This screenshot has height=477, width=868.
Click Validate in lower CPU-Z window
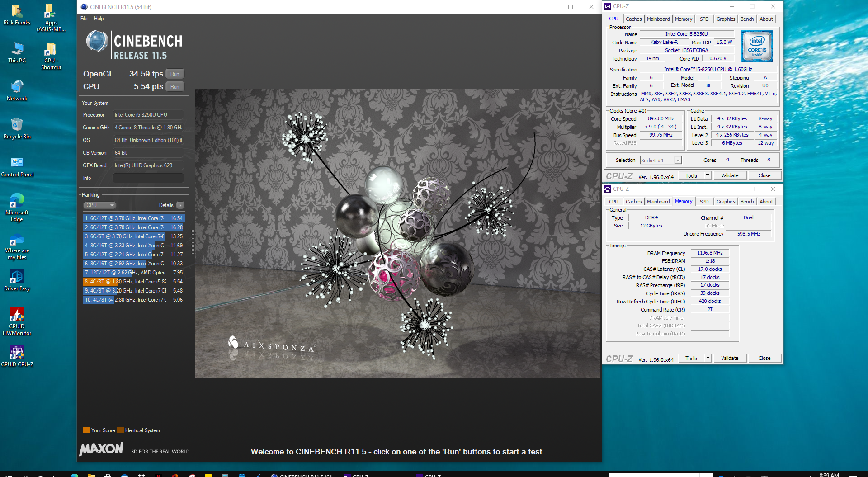730,359
